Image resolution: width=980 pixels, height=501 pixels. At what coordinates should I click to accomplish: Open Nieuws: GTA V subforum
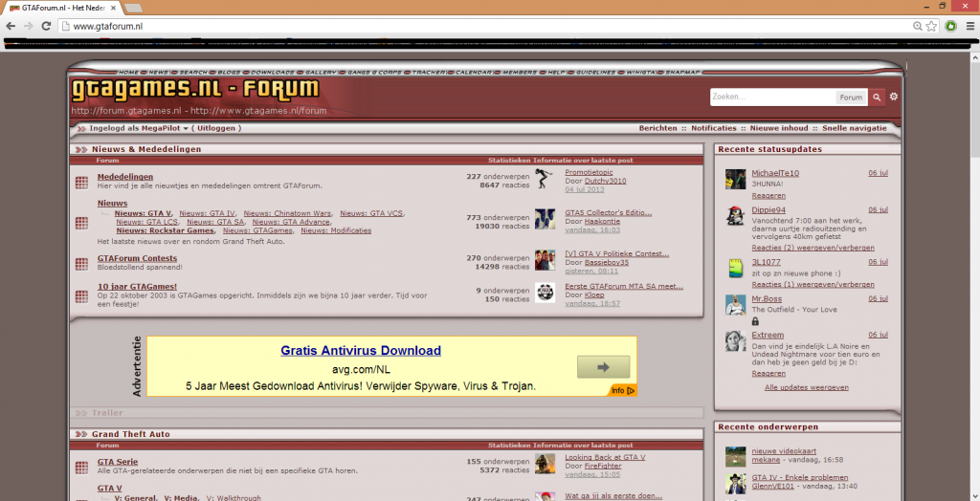pos(144,213)
